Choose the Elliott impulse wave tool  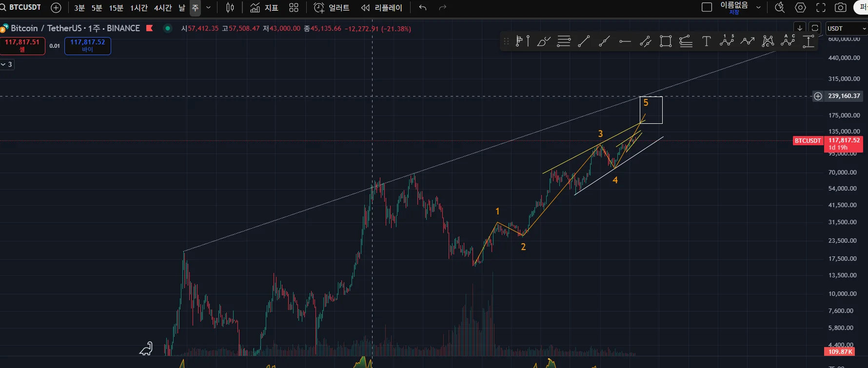[727, 41]
